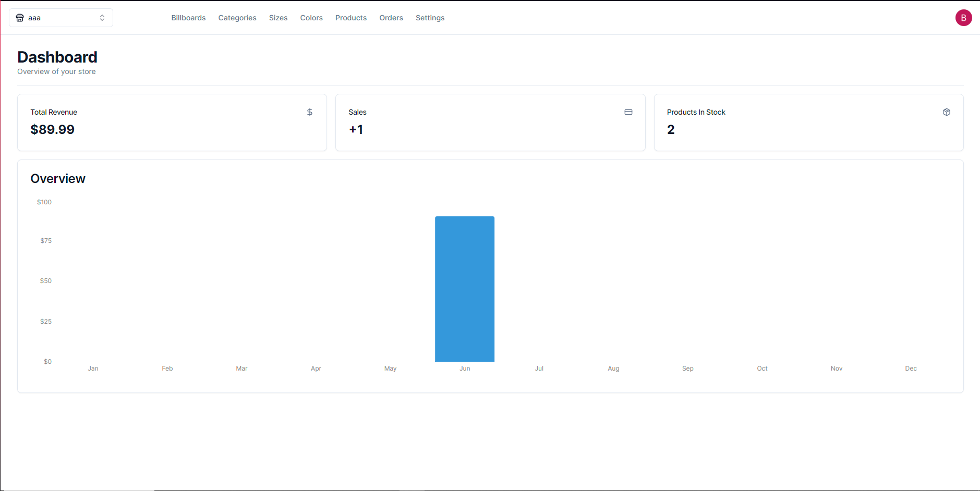Go to store Settings

(429, 17)
